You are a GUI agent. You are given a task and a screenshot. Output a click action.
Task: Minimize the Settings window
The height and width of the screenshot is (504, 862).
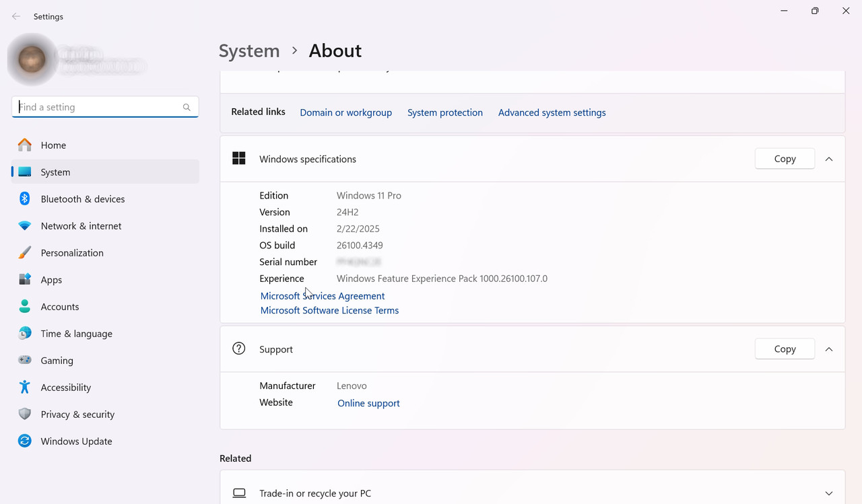(x=785, y=11)
